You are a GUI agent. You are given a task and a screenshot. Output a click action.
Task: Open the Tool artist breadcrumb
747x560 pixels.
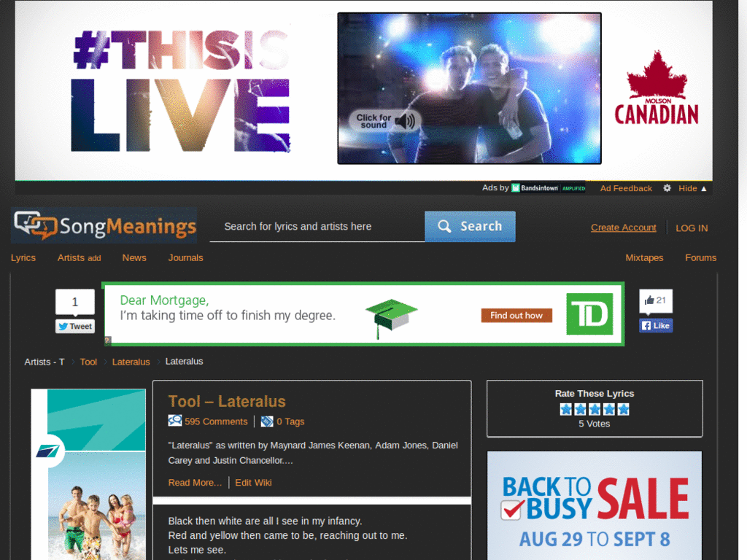88,362
